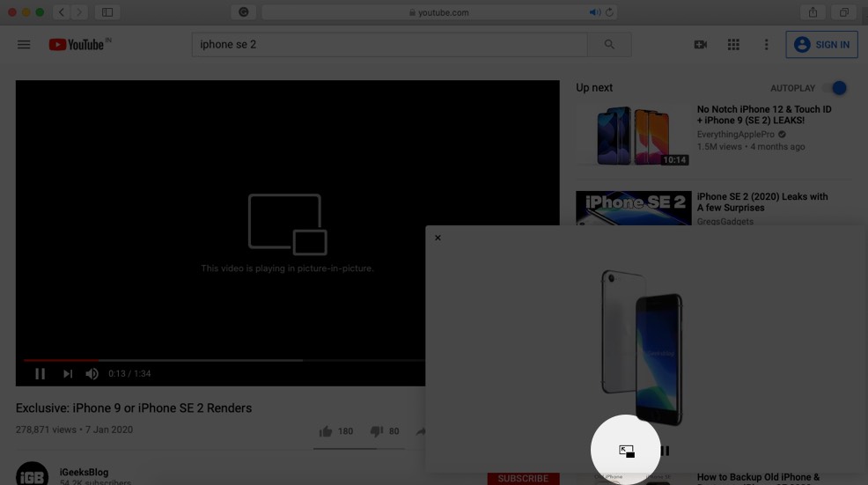
Task: Open the three-dot settings menu in header
Action: click(766, 44)
